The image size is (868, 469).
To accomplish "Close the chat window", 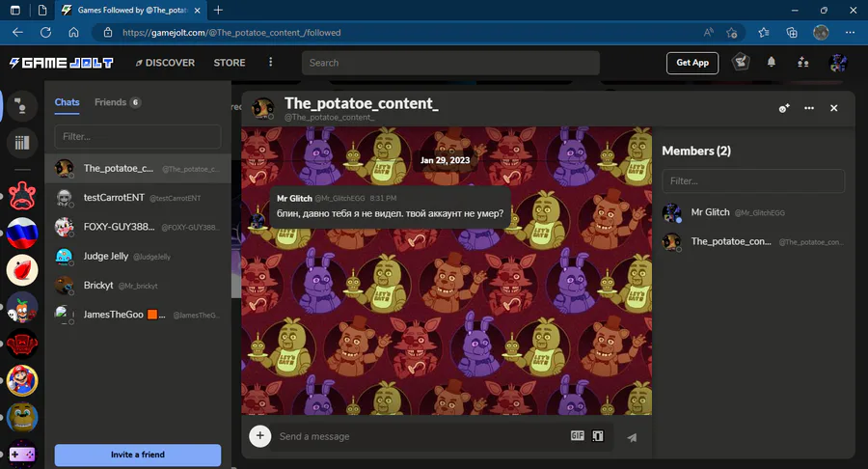I will [x=833, y=108].
